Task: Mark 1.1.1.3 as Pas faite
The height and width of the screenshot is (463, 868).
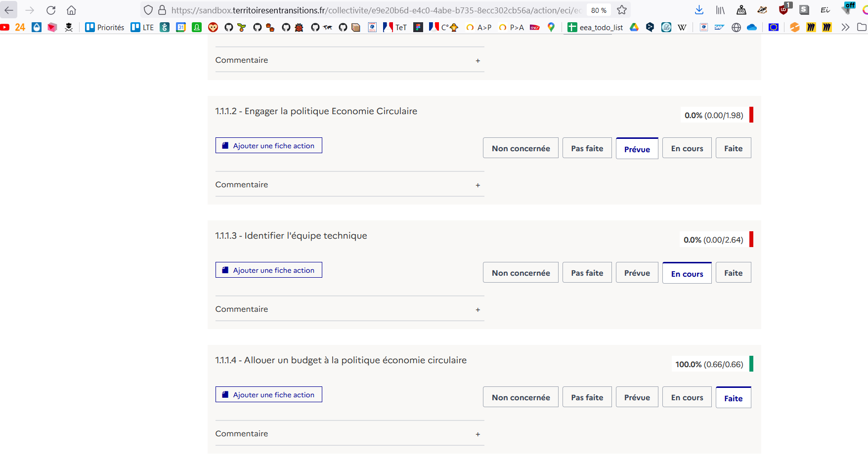Action: (x=587, y=272)
